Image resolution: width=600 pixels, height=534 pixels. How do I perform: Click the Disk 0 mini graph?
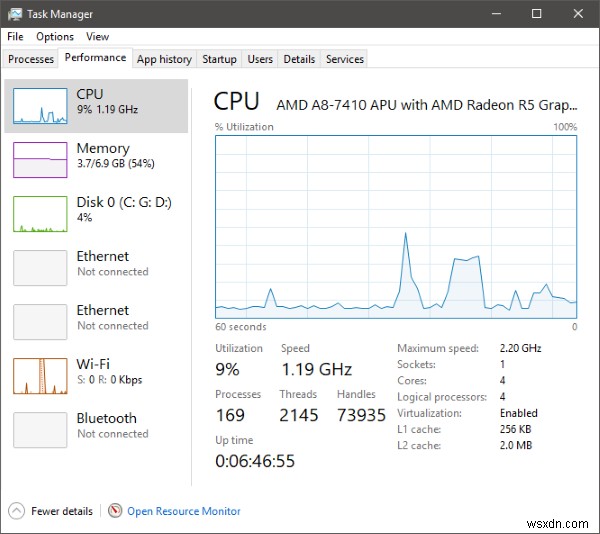click(x=40, y=214)
